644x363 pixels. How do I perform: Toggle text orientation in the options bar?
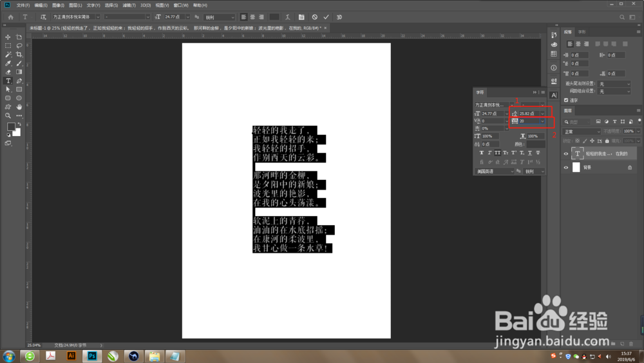coord(43,17)
